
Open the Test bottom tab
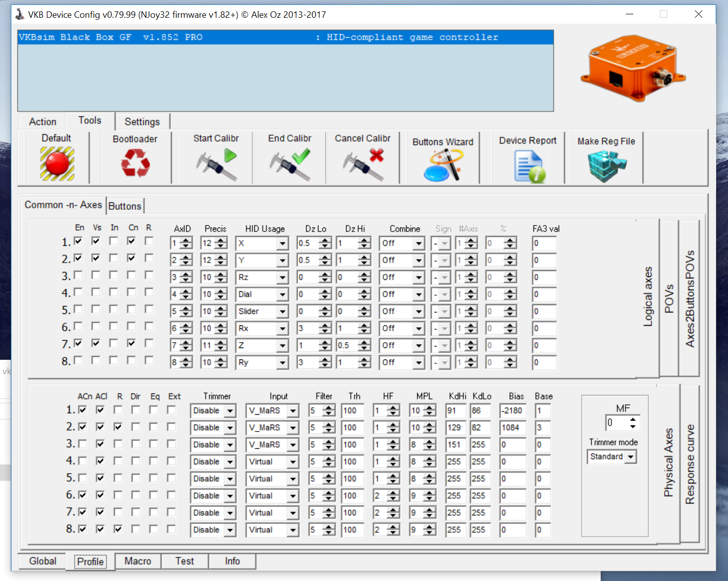point(185,561)
